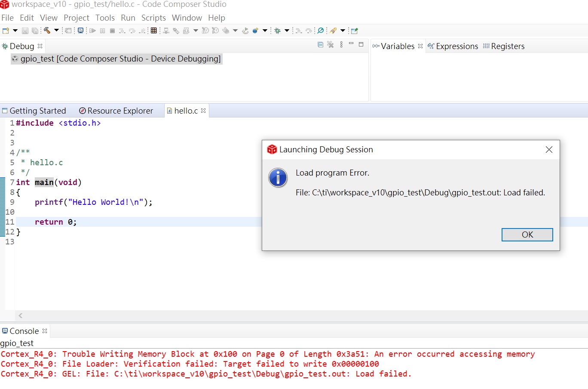Click the Step Into icon
588x389 pixels.
click(x=122, y=31)
